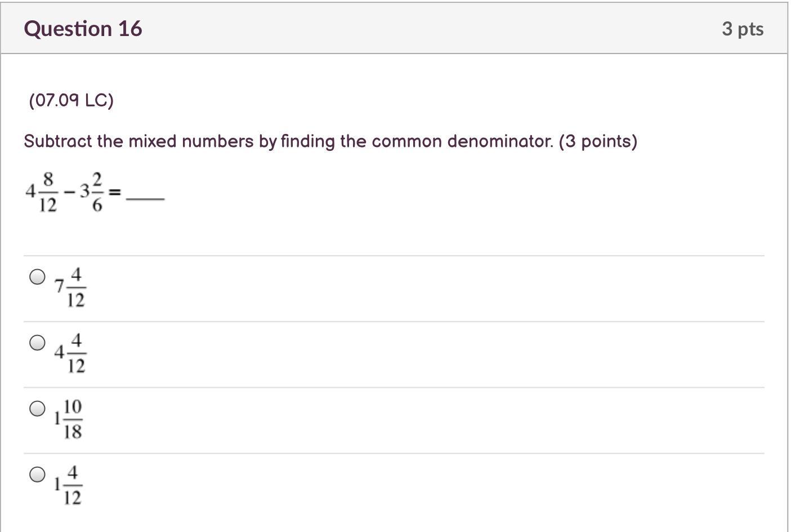Pick the radio button for 1 4/12
The image size is (791, 532).
(37, 475)
